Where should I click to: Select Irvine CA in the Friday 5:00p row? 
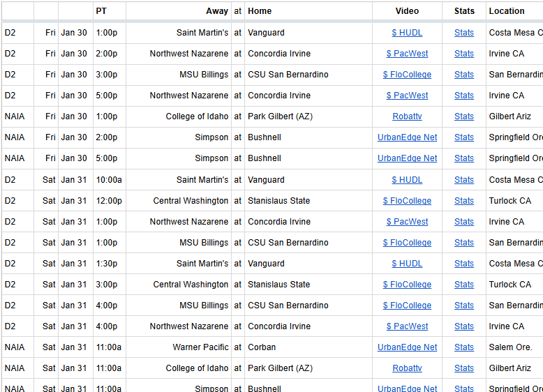514,96
